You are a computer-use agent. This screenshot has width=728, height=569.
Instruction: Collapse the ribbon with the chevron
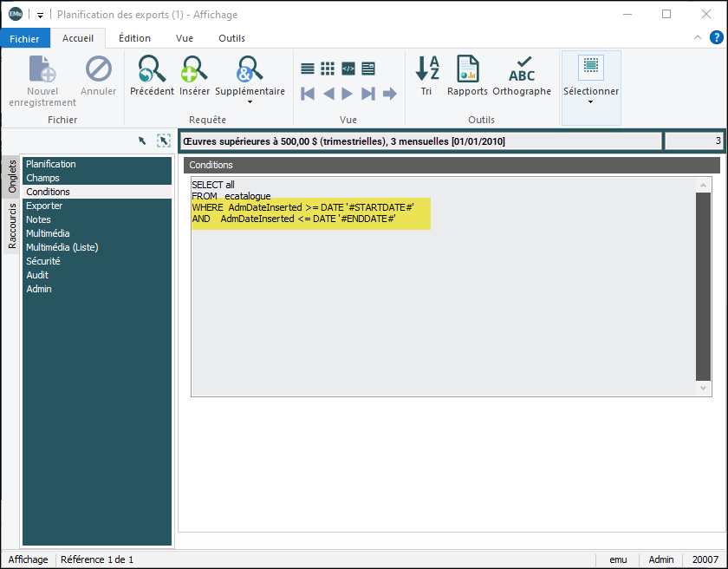pos(699,38)
